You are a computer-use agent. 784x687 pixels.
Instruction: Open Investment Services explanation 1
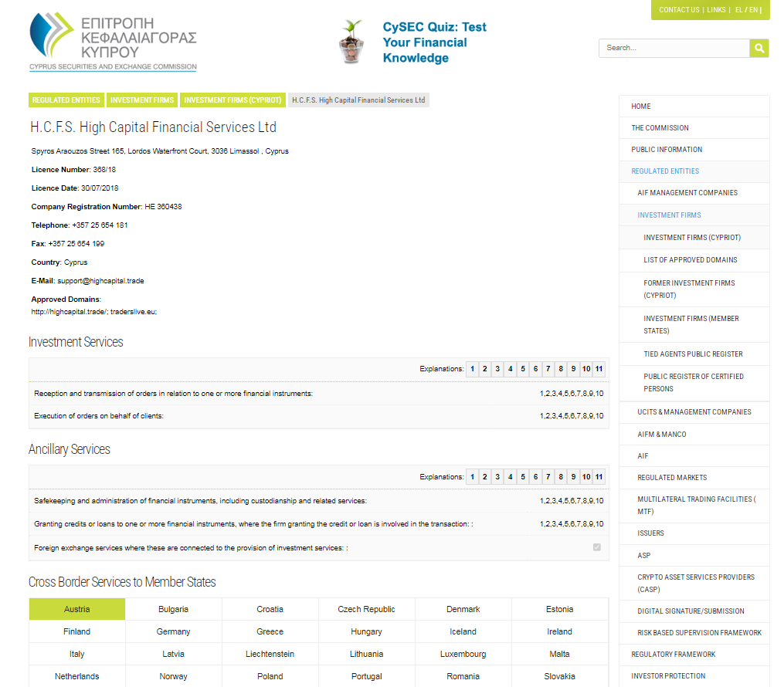472,369
